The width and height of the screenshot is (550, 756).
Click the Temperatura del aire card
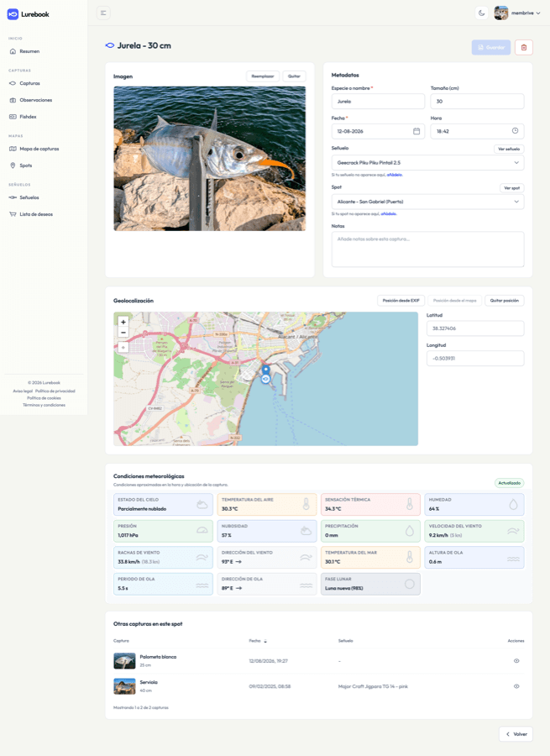tap(266, 504)
